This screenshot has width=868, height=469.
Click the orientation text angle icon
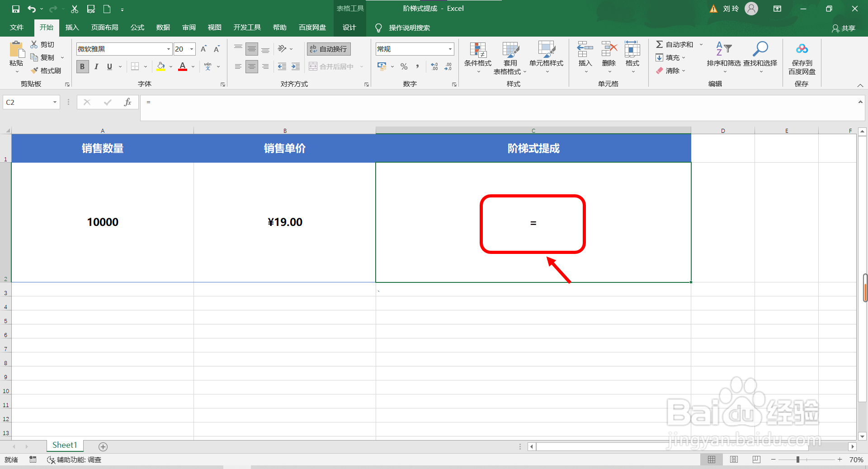point(283,49)
